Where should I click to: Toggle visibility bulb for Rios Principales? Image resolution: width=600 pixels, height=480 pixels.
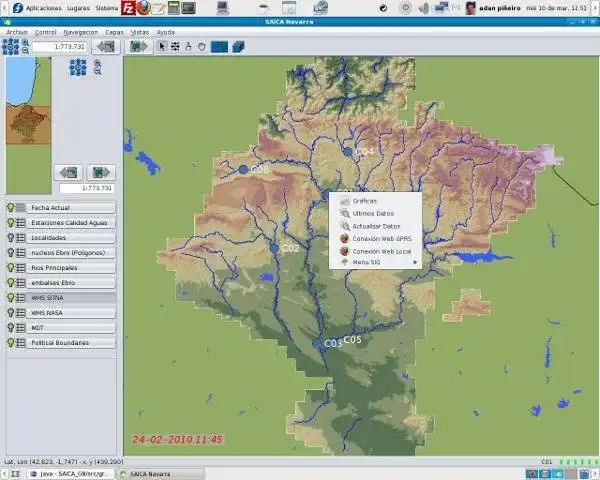pyautogui.click(x=11, y=268)
